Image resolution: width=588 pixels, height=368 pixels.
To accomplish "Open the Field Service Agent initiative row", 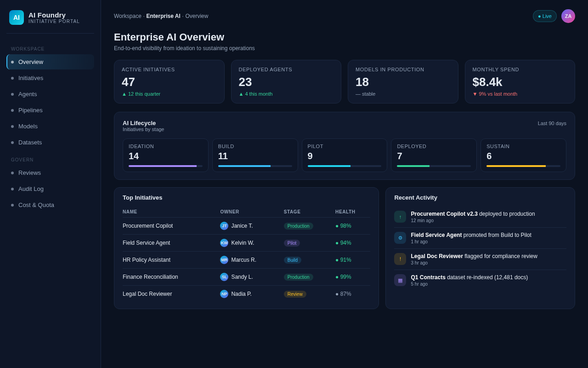I will [246, 243].
